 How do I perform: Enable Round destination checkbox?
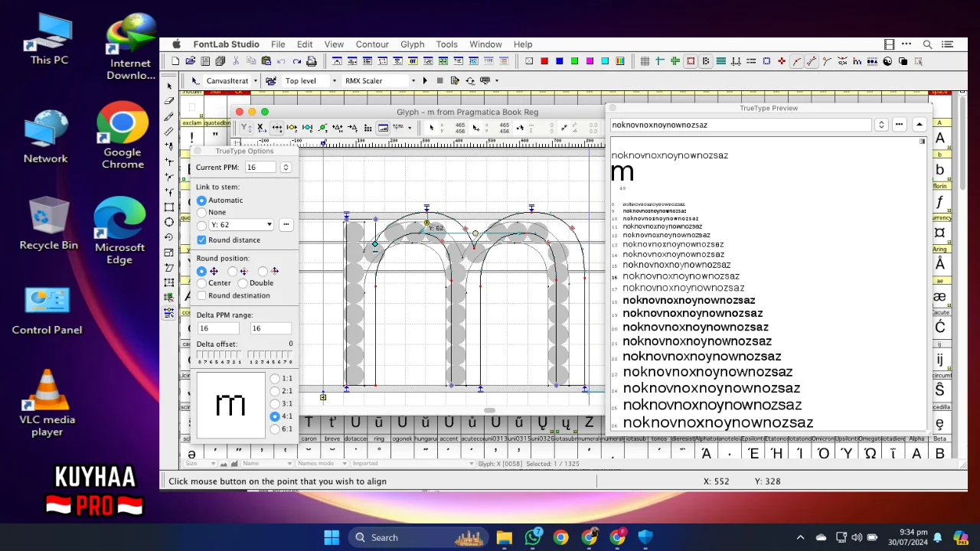click(201, 295)
